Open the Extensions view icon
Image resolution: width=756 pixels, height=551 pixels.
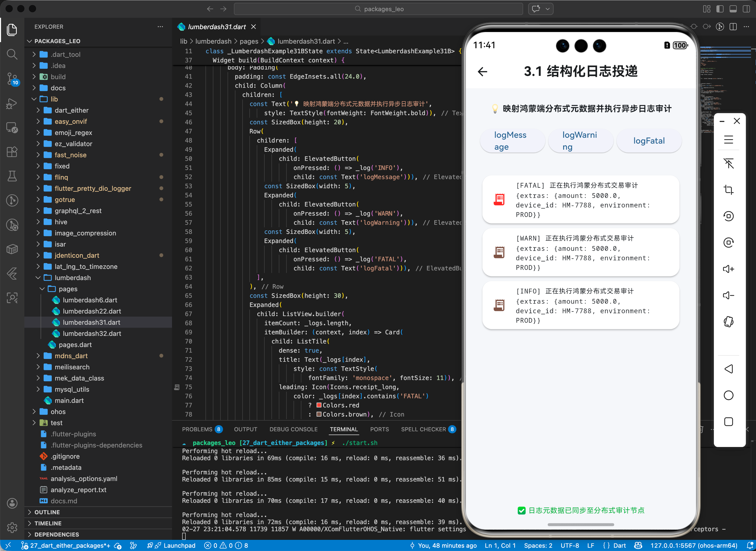(x=12, y=152)
